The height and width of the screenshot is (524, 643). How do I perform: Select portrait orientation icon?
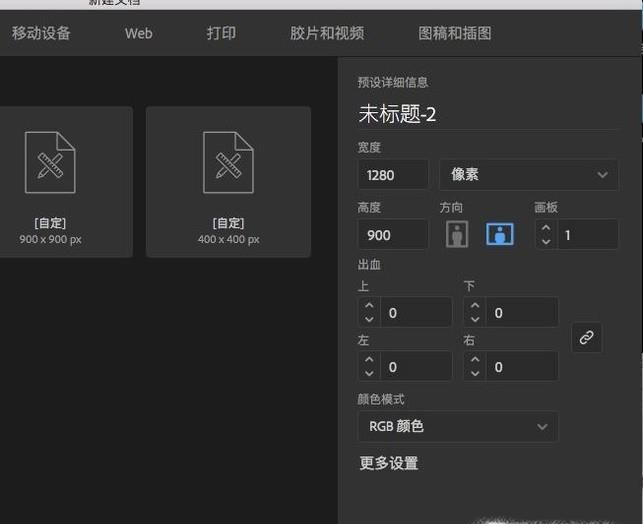tap(457, 234)
